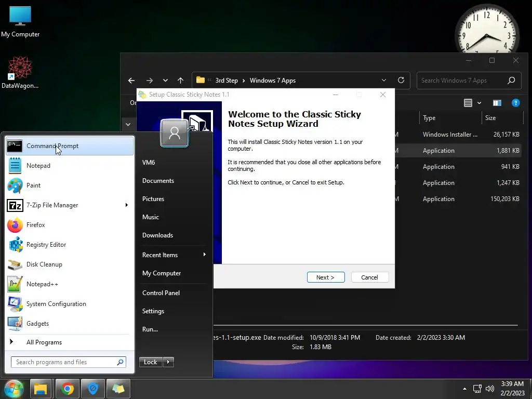Open the Run dialog
The width and height of the screenshot is (532, 399).
tap(150, 329)
